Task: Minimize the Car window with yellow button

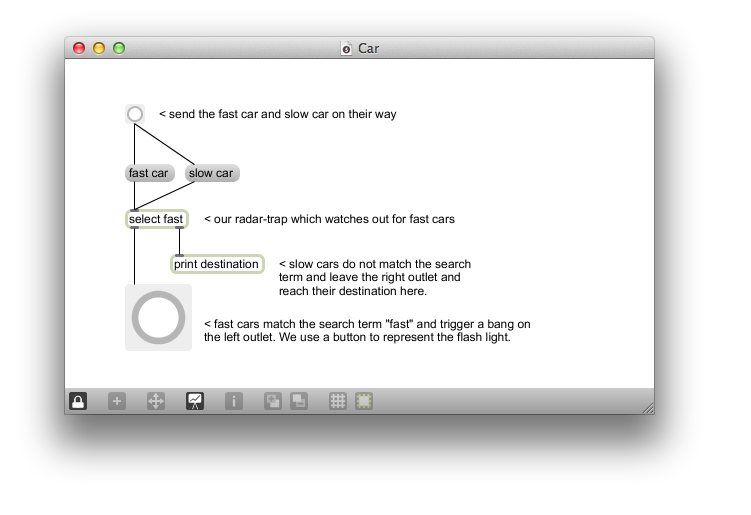Action: [99, 48]
